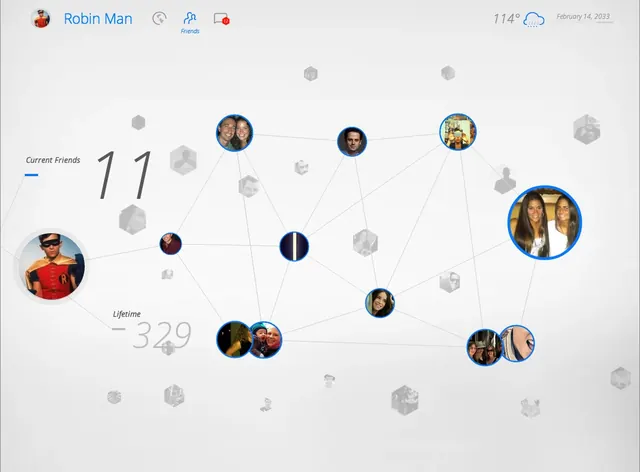
Task: Open the mirror selfie friend node
Action: [x=458, y=132]
